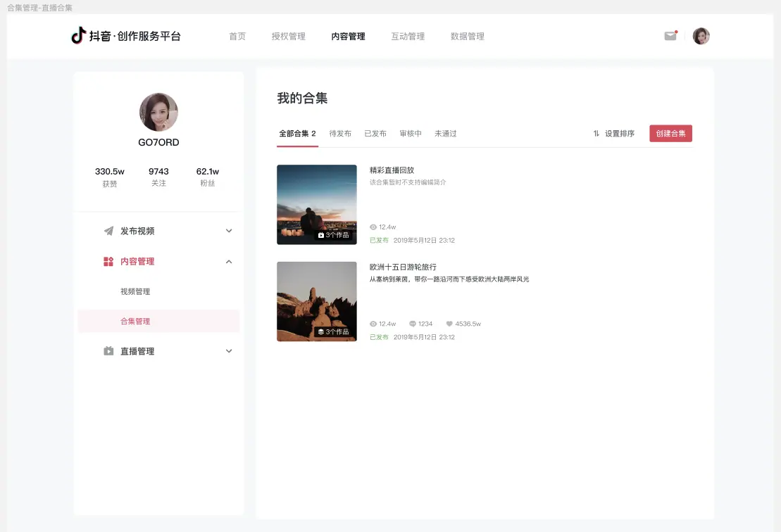Open the 欧洲十五日游轮旅行 collection title
Image resolution: width=781 pixels, height=532 pixels.
coord(403,267)
